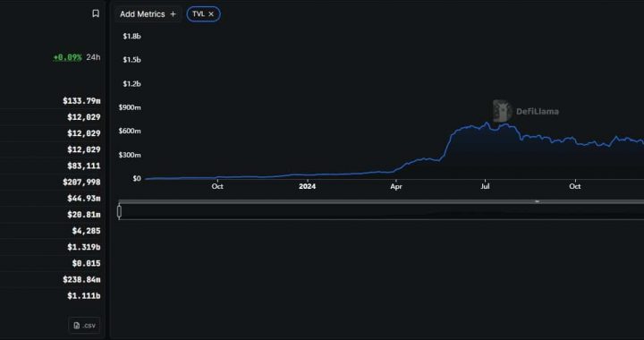
Task: Click the Jul x-axis label
Action: point(485,186)
